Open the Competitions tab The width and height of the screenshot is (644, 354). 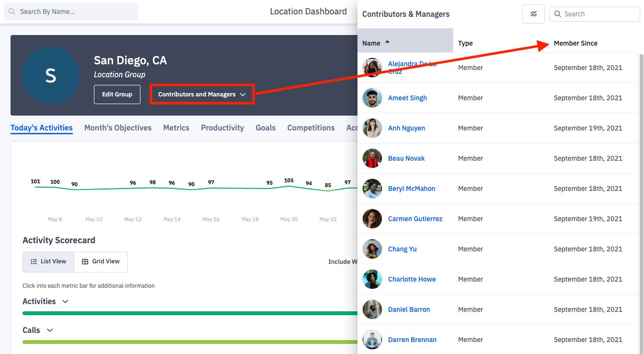click(311, 128)
